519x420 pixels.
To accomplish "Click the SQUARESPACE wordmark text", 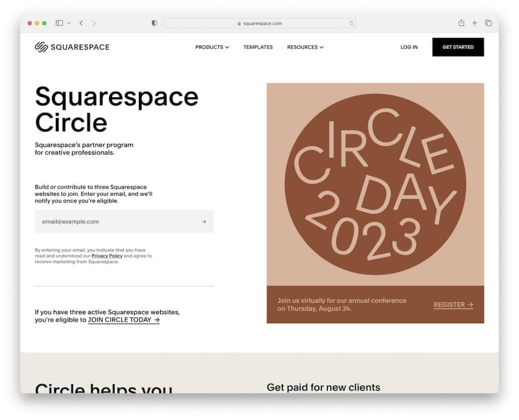I will pos(80,47).
